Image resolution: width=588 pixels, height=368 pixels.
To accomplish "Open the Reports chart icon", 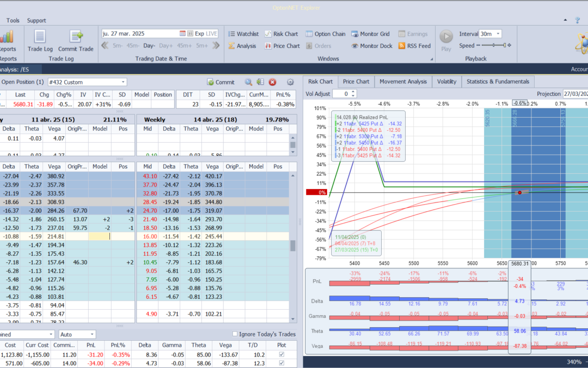I will coord(7,37).
